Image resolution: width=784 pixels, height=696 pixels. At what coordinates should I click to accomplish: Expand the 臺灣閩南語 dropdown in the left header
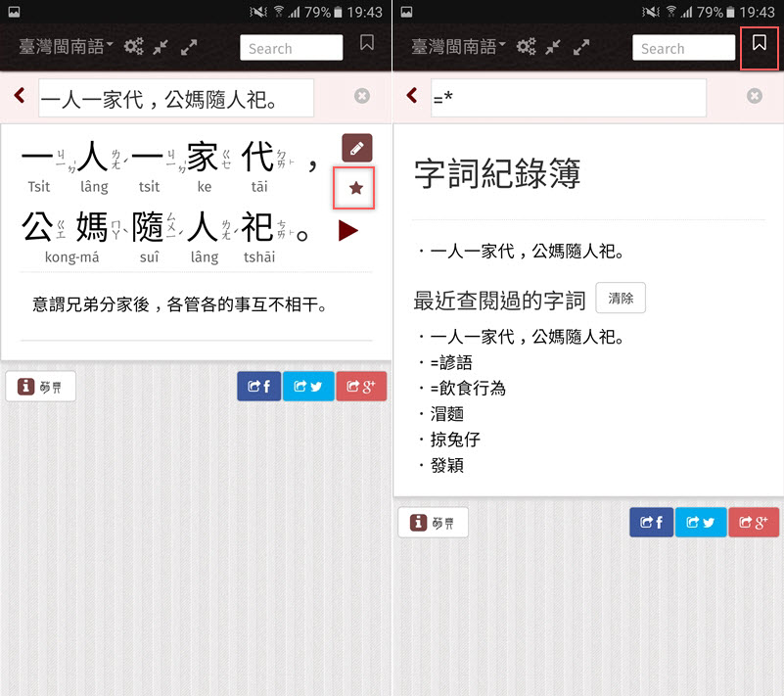tap(67, 47)
